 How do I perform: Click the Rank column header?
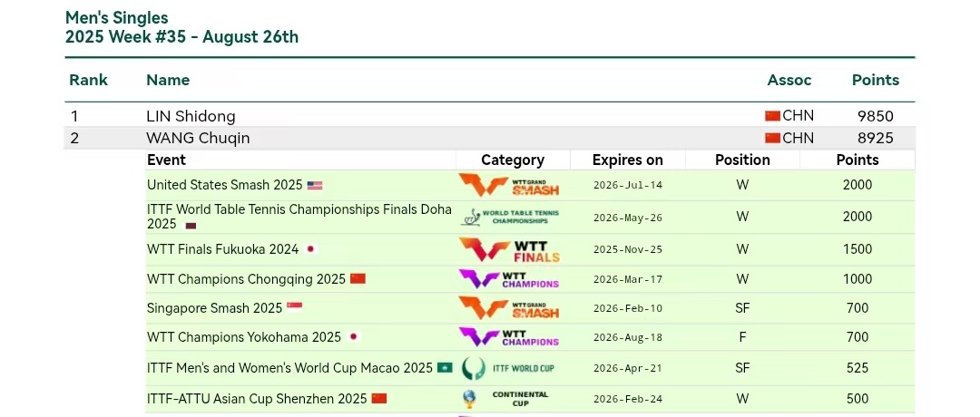88,80
